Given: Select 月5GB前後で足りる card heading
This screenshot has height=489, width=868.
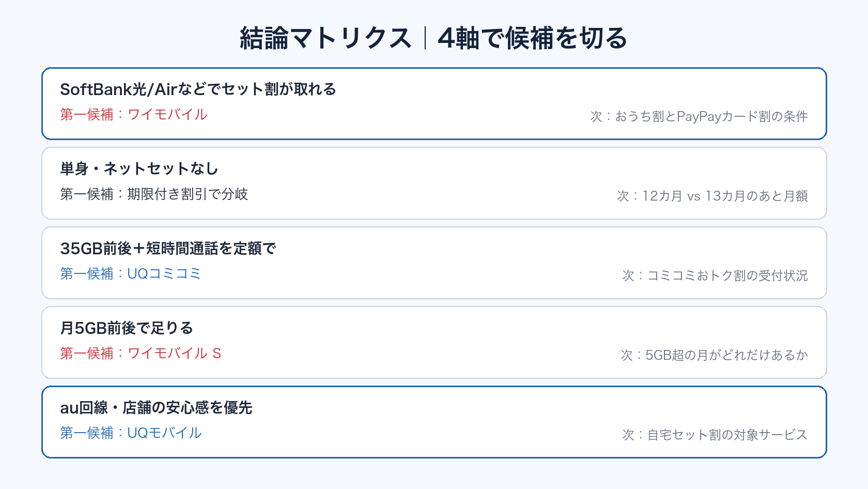Looking at the screenshot, I should 127,328.
